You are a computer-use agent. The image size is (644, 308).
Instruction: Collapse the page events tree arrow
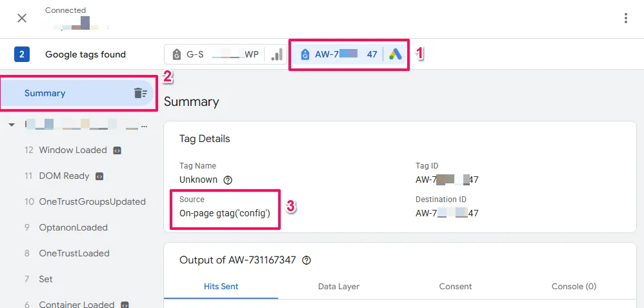[12, 125]
